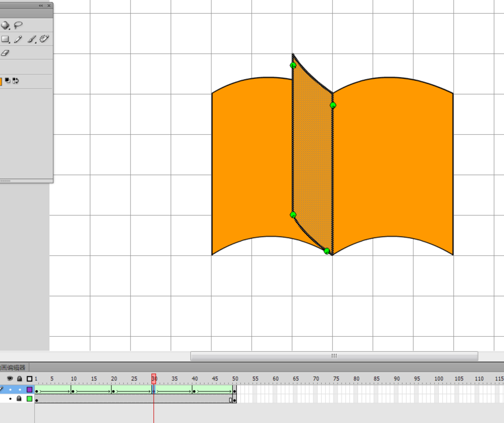Select the Rectangle tool
Image resolution: width=504 pixels, height=423 pixels.
(x=5, y=39)
